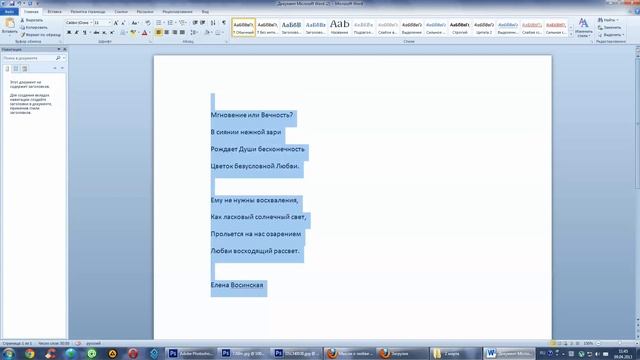
Task: Open Изменить стили (Change Styles) menu
Action: (x=584, y=27)
